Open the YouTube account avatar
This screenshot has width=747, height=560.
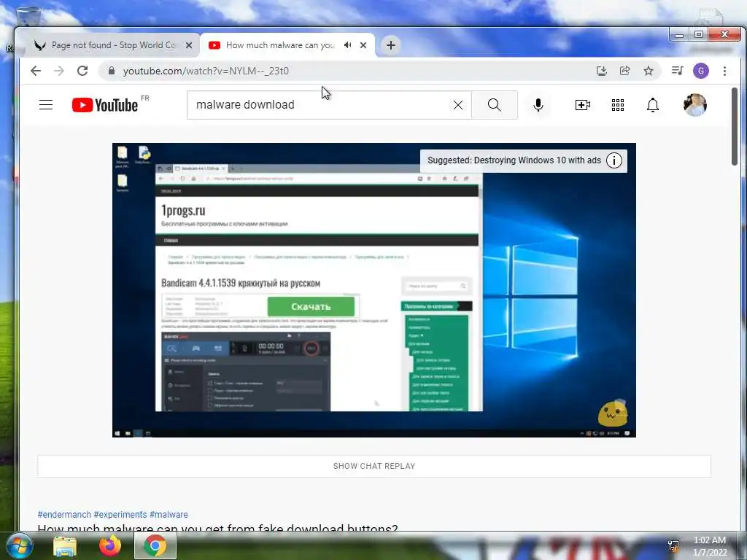(695, 105)
